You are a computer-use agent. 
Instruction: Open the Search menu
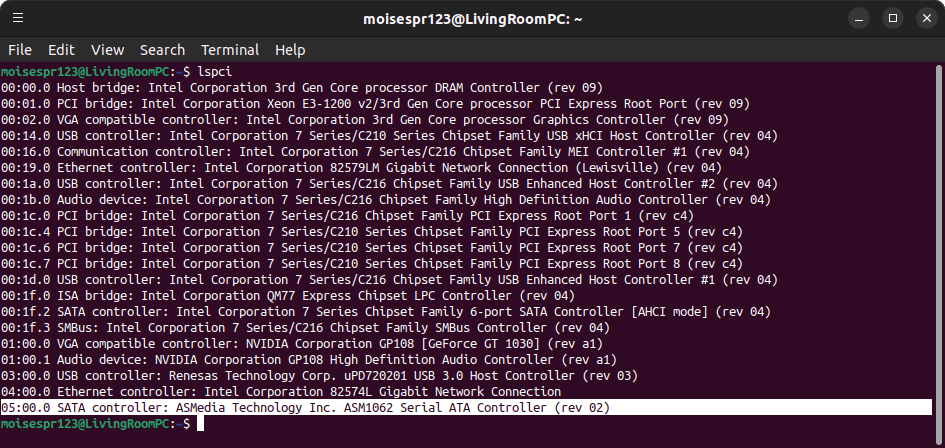click(162, 50)
